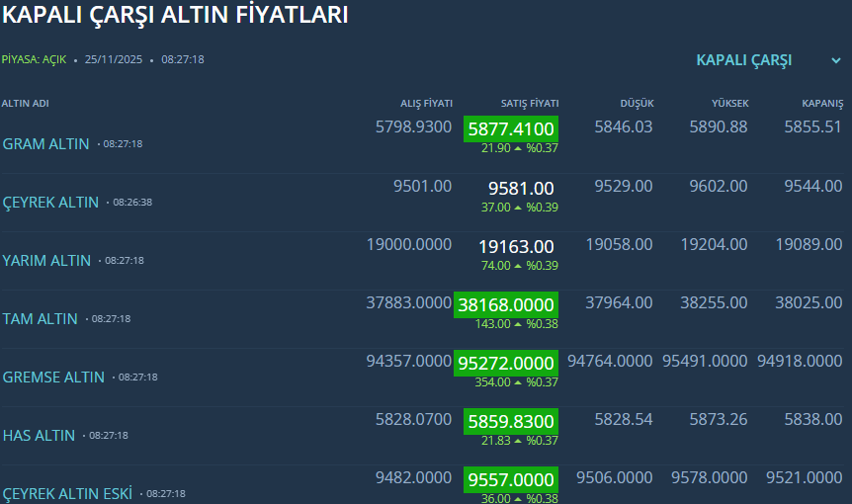Click the DÜŞÜK column header
852x504 pixels.
point(637,104)
